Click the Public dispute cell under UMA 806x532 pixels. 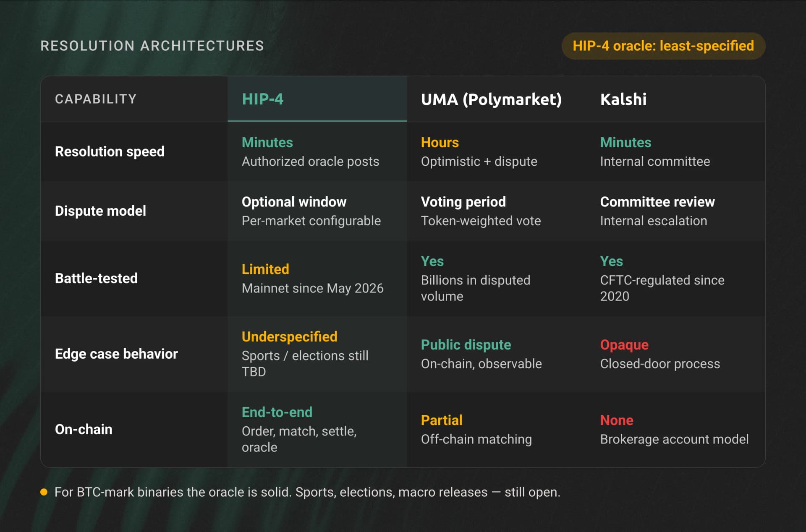coord(466,345)
